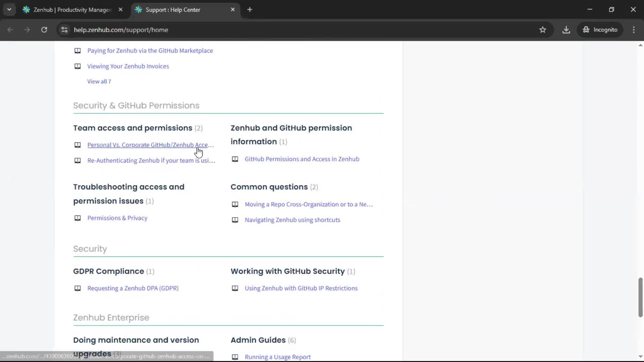Open the Downloads panel
The width and height of the screenshot is (644, 362).
pyautogui.click(x=566, y=30)
